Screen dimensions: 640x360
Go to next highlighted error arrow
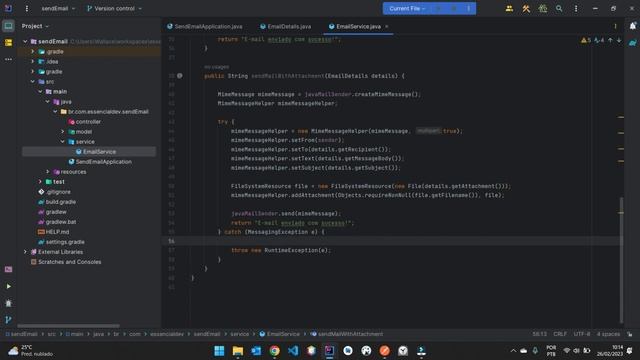[619, 40]
